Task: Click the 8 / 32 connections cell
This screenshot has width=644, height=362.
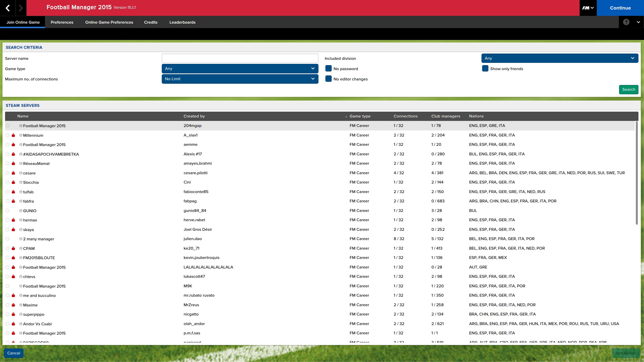Action: coord(399,239)
